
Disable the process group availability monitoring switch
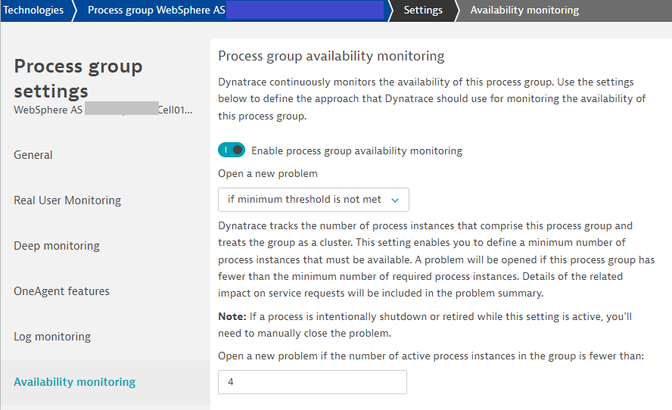(x=231, y=151)
